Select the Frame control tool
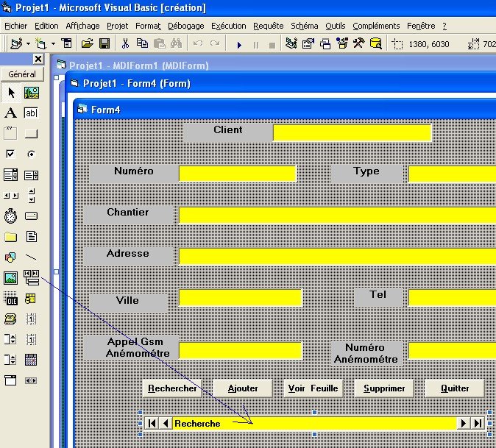 10,133
